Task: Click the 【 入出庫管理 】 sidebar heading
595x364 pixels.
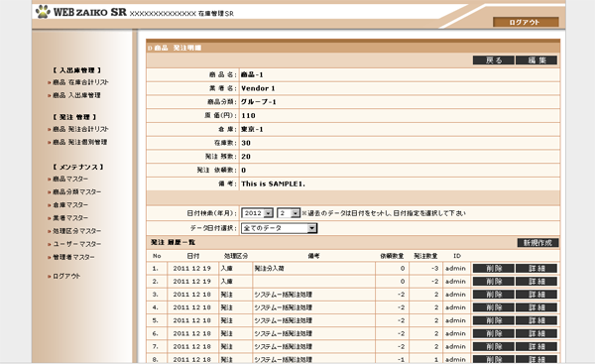Action: click(x=76, y=70)
